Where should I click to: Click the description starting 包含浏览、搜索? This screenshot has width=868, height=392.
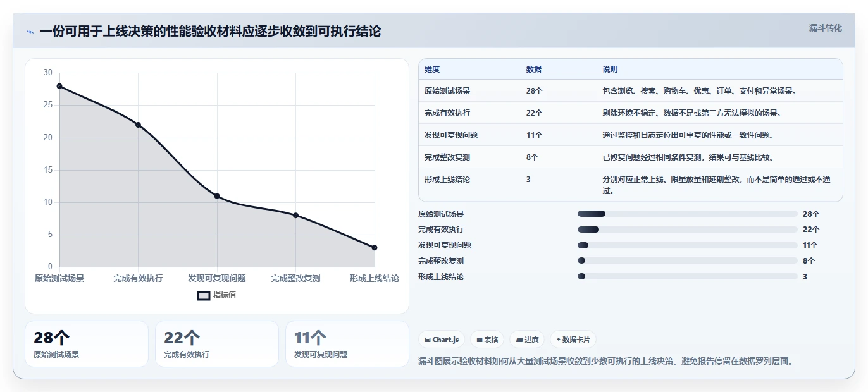click(x=700, y=91)
